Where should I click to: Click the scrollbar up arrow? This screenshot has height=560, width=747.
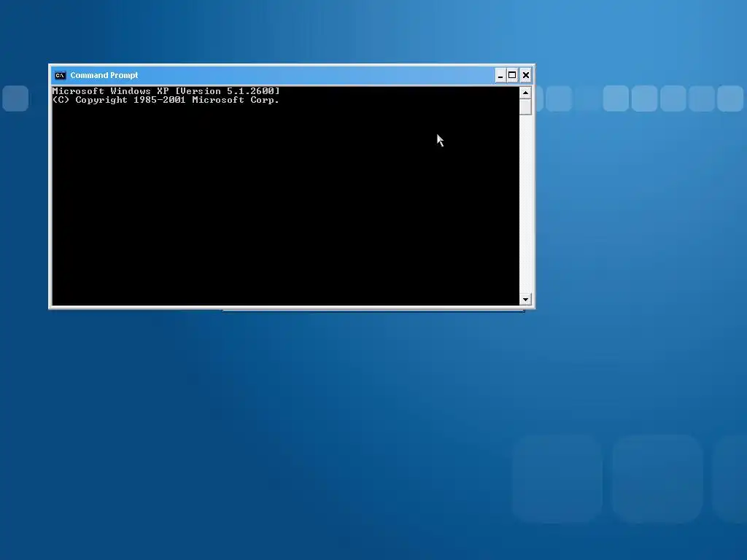pos(525,93)
